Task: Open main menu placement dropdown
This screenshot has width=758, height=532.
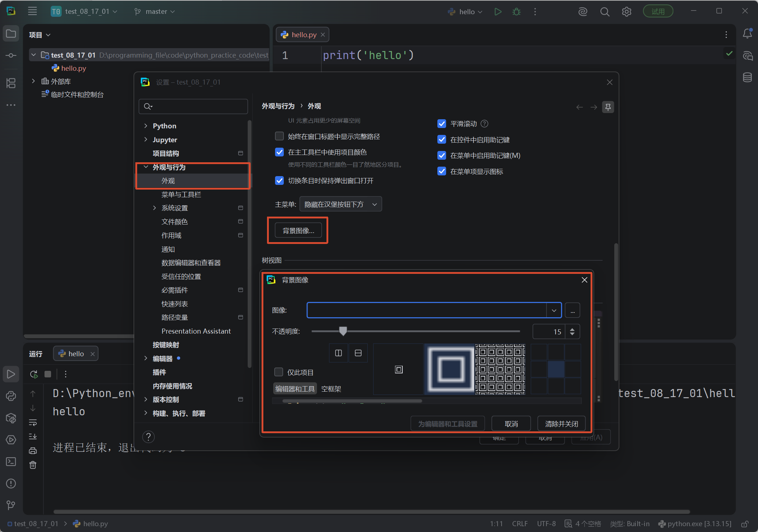Action: [x=341, y=204]
